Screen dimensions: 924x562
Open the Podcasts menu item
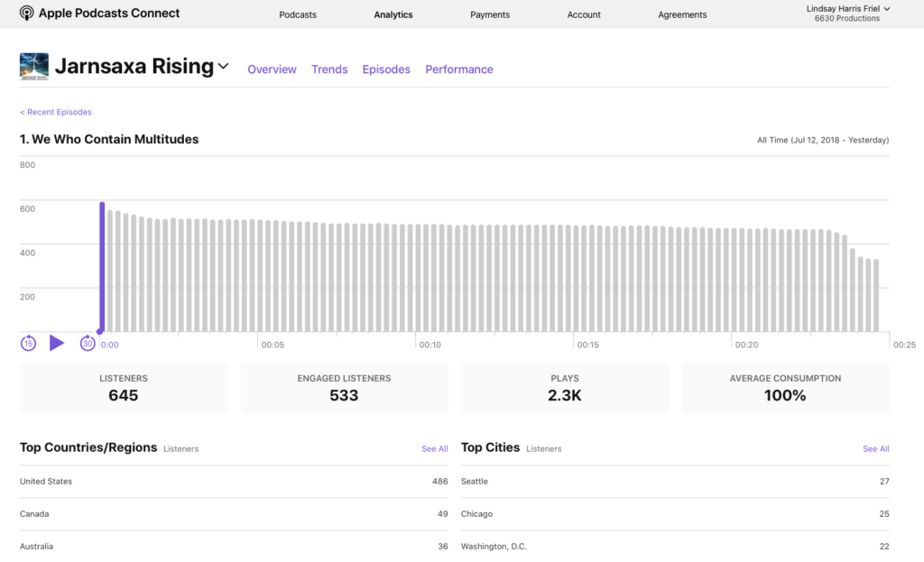(x=298, y=14)
